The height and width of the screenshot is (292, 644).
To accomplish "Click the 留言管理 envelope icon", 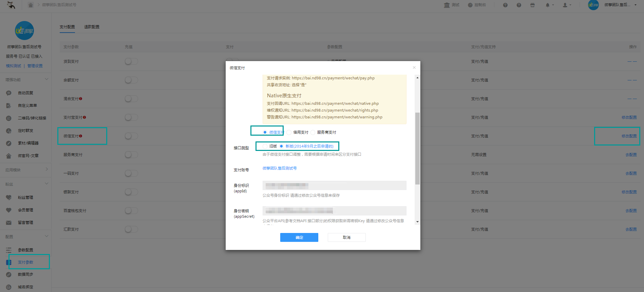I will pos(9,223).
